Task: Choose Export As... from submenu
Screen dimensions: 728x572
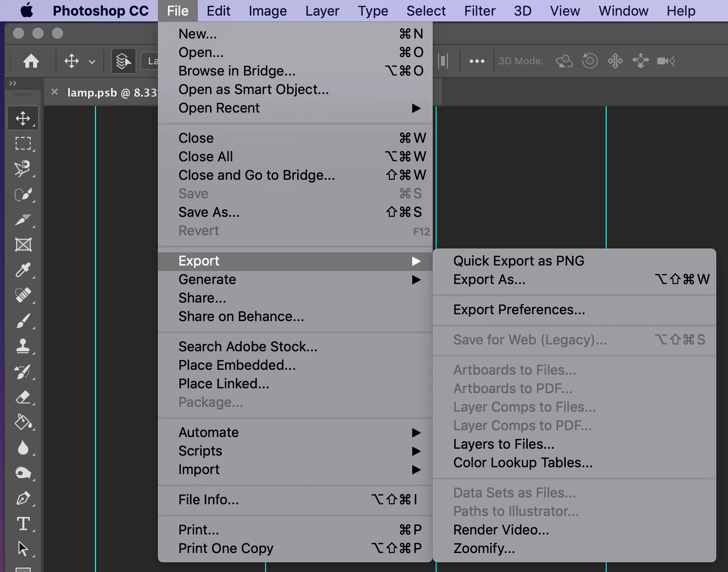Action: click(575, 280)
